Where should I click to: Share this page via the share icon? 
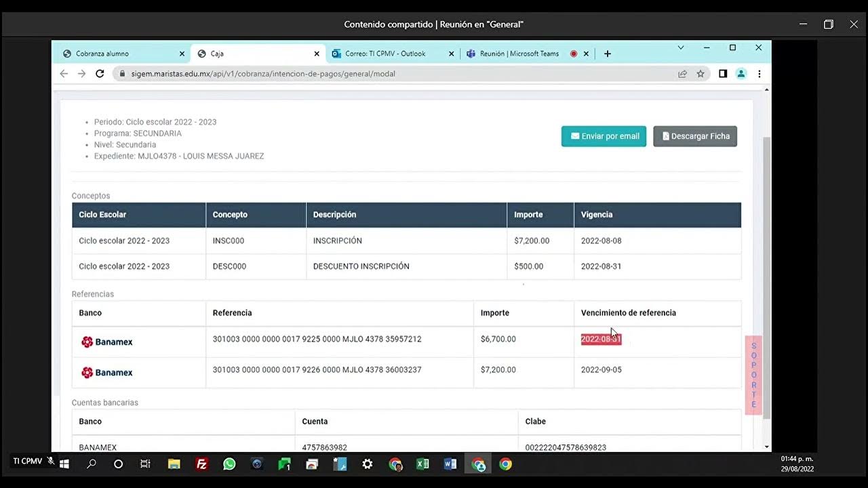(x=683, y=73)
